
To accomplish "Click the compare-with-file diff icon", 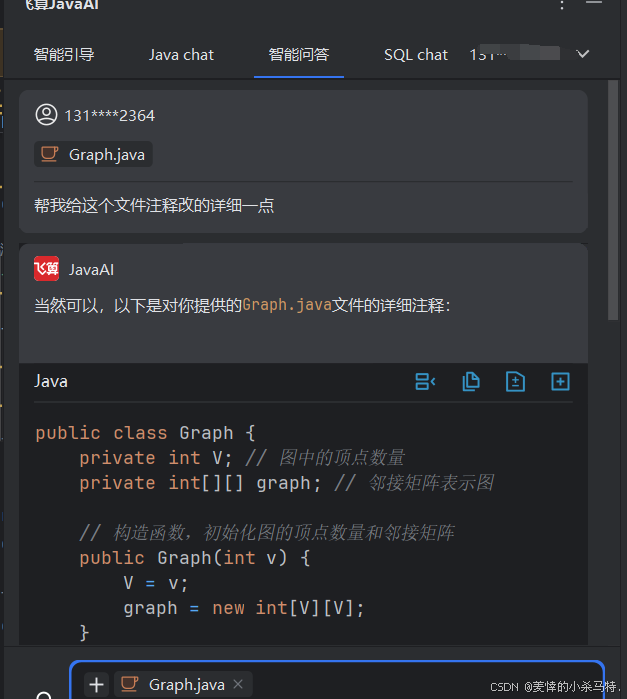I will (516, 382).
